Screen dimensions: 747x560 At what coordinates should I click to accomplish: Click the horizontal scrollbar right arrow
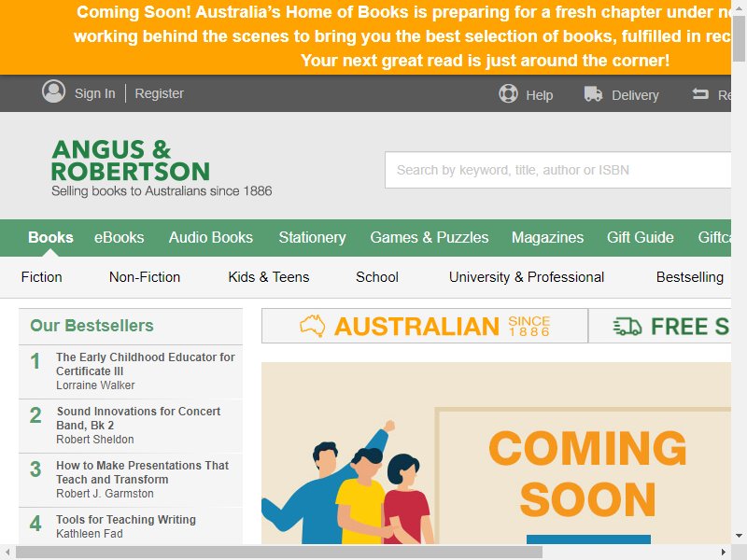pos(725,553)
